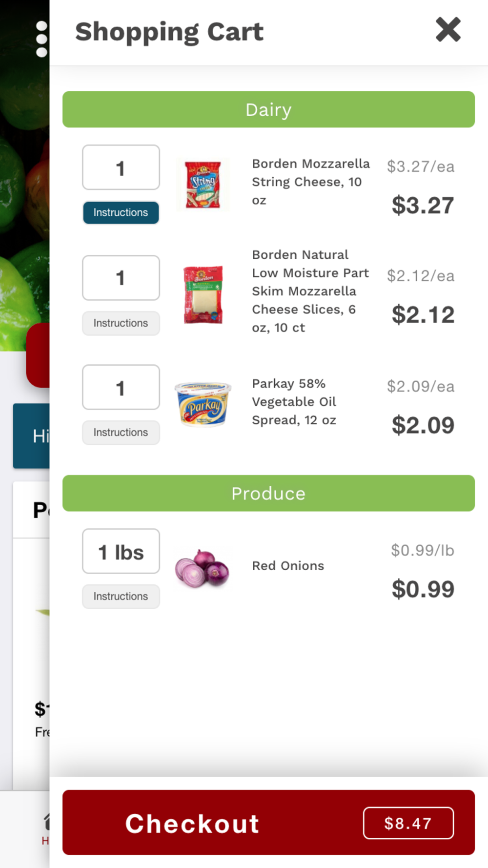
Task: Open Instructions for Parkay Vegetable Oil Spread
Action: point(121,433)
